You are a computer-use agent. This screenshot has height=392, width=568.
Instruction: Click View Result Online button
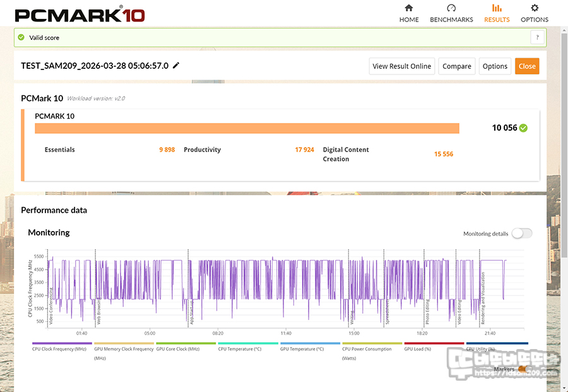[402, 66]
